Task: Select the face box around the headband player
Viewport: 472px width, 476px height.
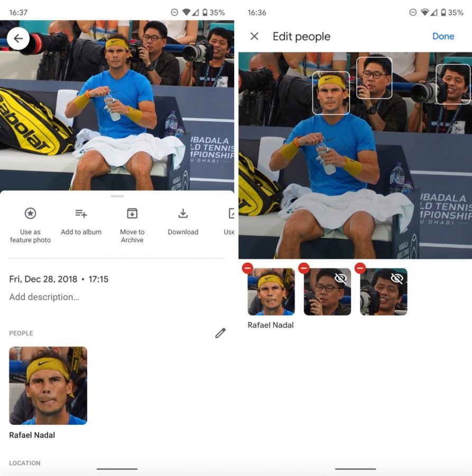Action: point(331,93)
